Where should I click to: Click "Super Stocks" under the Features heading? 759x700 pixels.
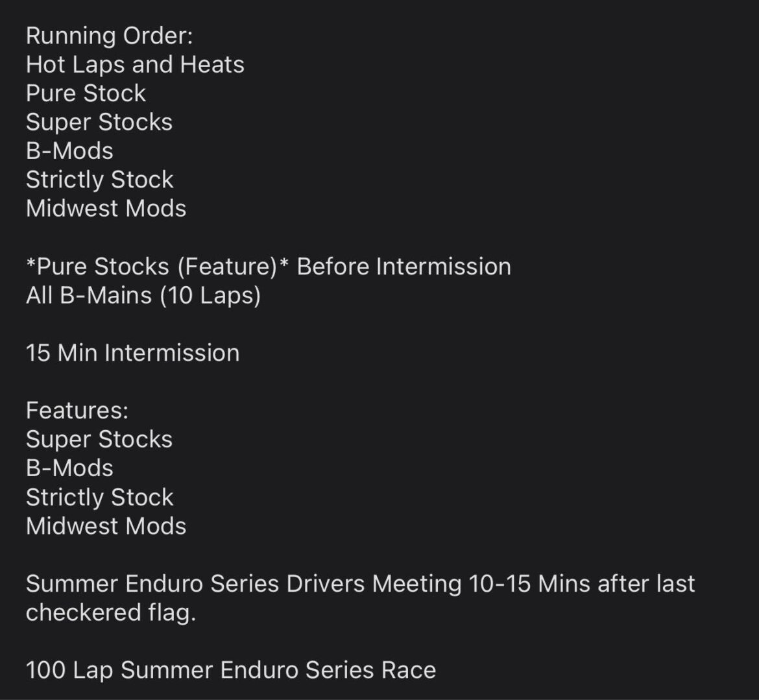tap(99, 439)
